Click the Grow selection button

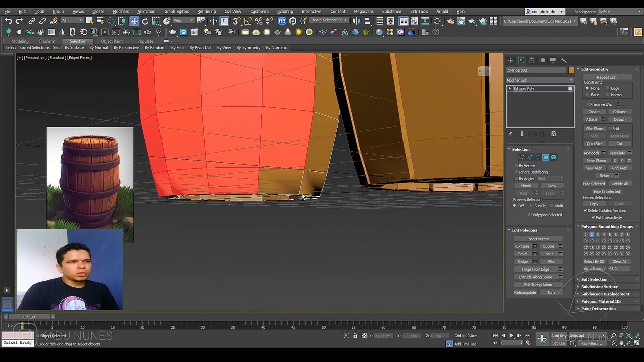point(552,186)
